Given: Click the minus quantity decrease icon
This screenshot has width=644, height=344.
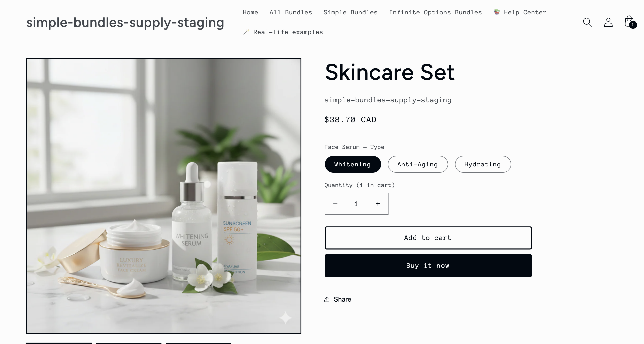Looking at the screenshot, I should (335, 204).
